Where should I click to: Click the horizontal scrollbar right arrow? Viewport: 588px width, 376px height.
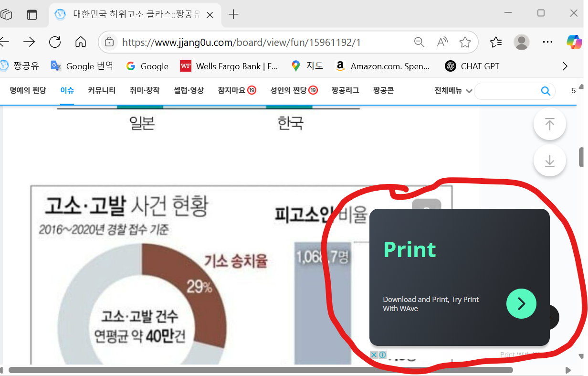point(568,370)
